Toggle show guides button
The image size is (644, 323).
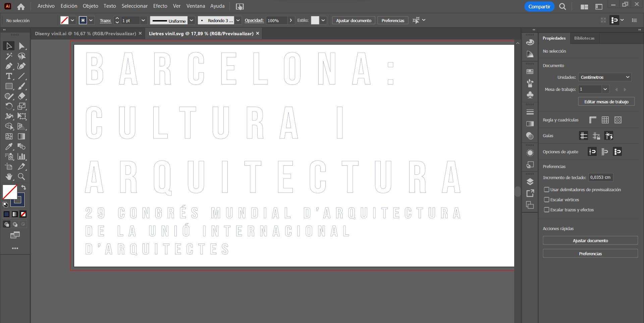click(584, 136)
